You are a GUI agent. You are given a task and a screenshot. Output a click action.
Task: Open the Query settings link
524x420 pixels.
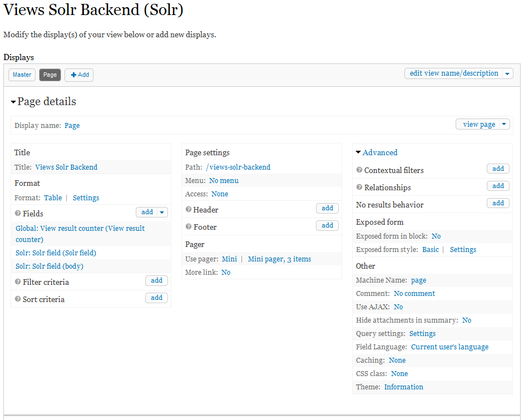click(x=423, y=333)
